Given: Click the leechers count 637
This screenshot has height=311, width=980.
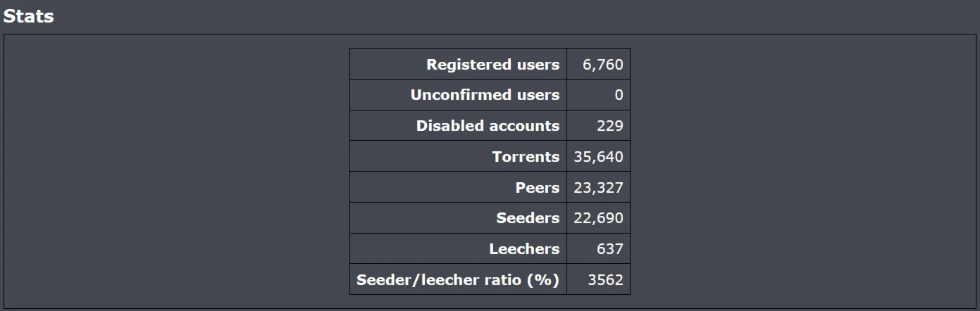Looking at the screenshot, I should pos(609,249).
